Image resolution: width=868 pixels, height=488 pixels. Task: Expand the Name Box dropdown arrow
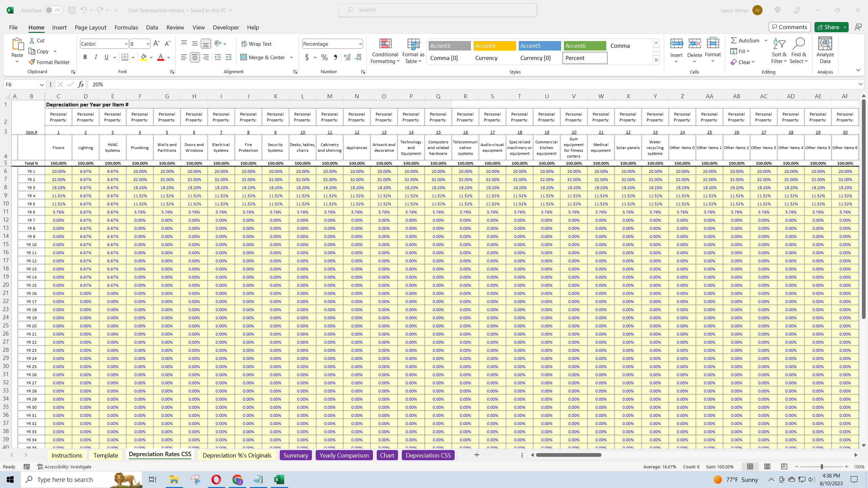(42, 84)
